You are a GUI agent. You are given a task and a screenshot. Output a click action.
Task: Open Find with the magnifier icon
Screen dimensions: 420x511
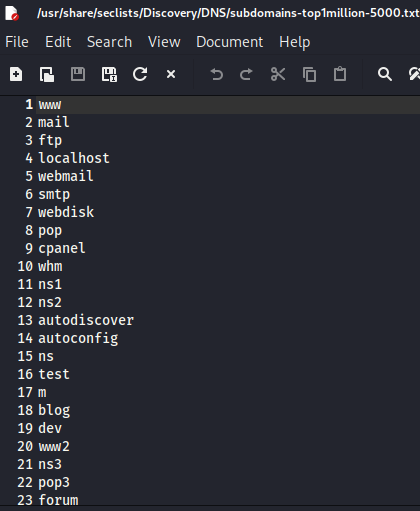point(385,74)
